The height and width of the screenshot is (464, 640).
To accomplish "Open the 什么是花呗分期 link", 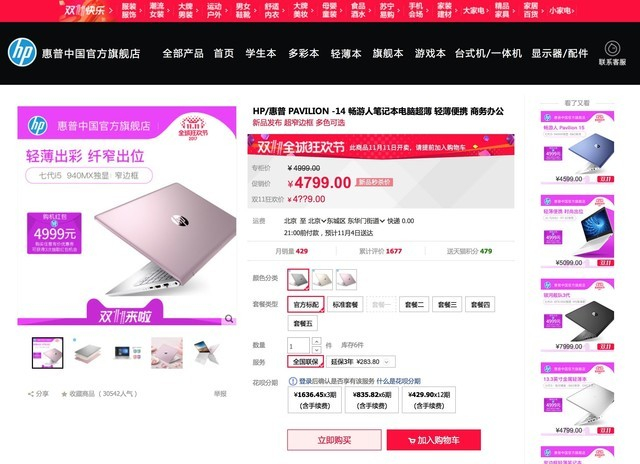I will [x=398, y=381].
